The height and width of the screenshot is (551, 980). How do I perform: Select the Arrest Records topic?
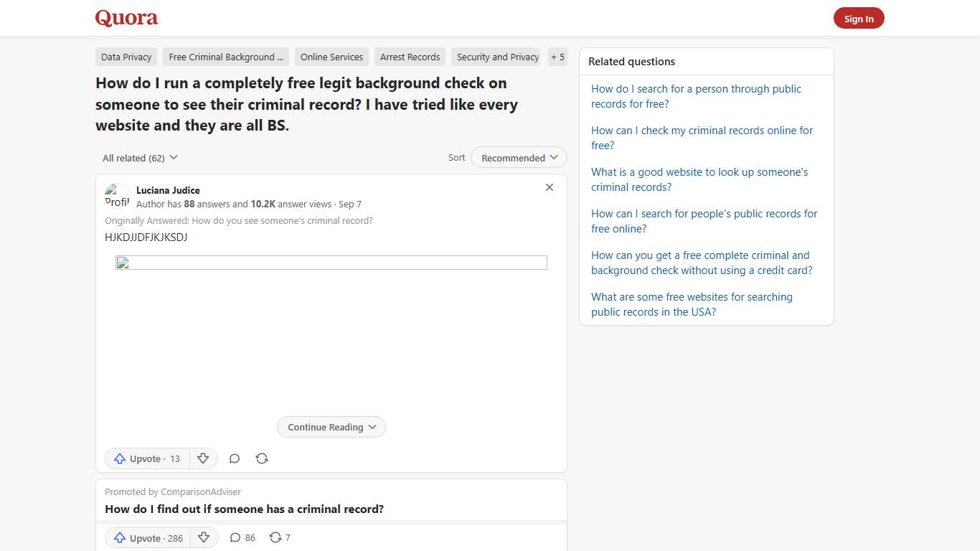(x=410, y=57)
